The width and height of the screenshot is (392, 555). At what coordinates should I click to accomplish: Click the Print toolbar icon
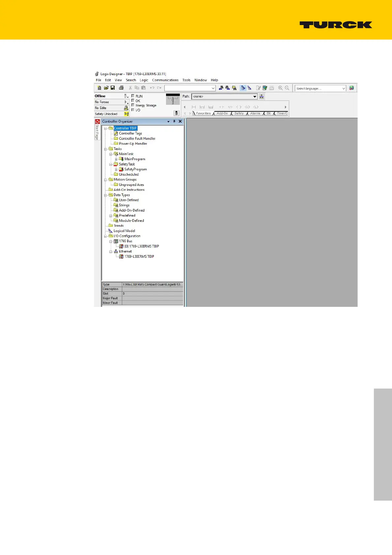tap(121, 88)
